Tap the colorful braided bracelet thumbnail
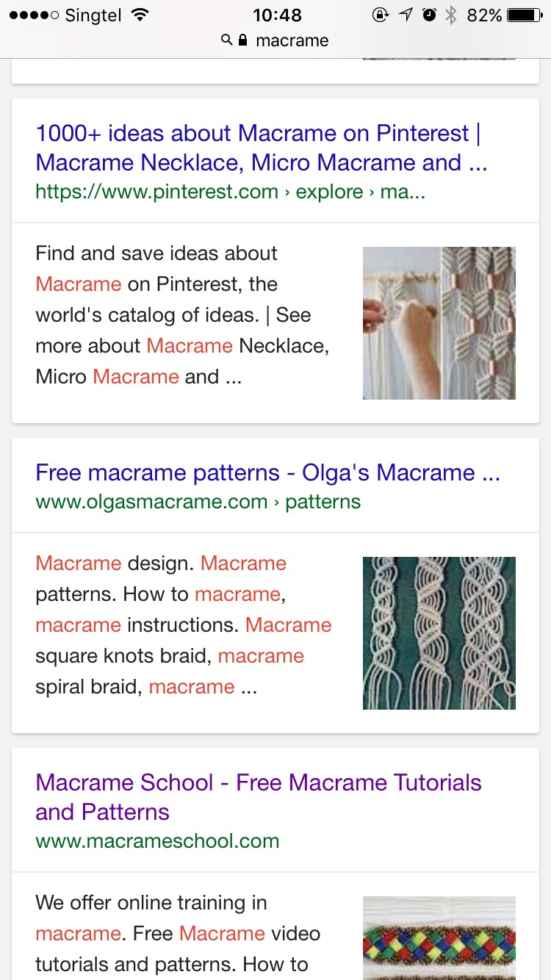This screenshot has height=980, width=551. 439,938
